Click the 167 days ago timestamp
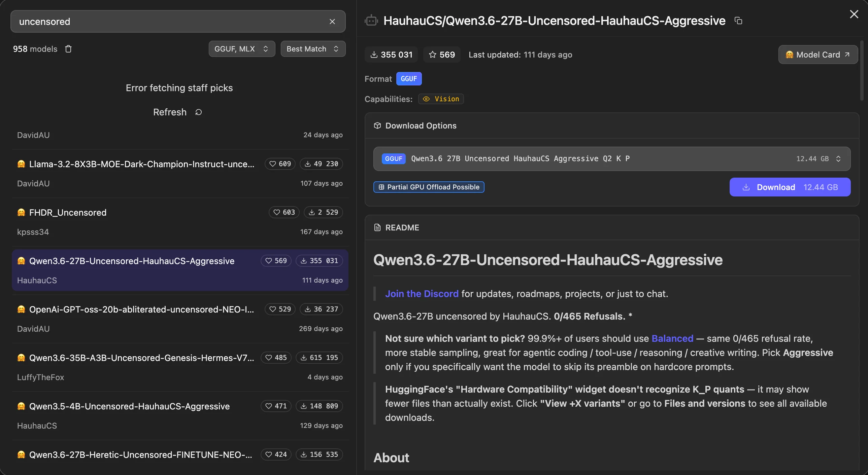Viewport: 868px width, 475px height. pyautogui.click(x=322, y=232)
